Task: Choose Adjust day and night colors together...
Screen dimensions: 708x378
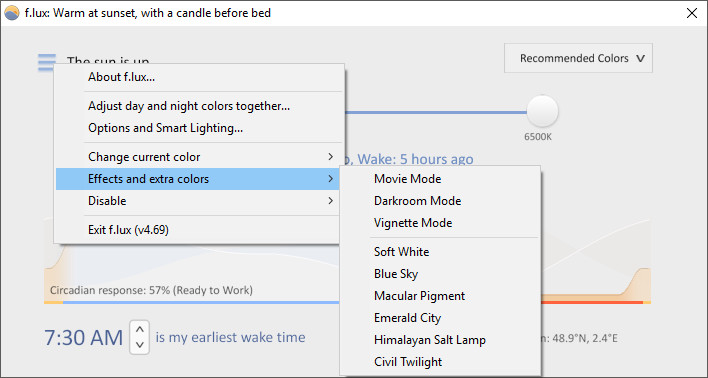Action: click(x=197, y=106)
